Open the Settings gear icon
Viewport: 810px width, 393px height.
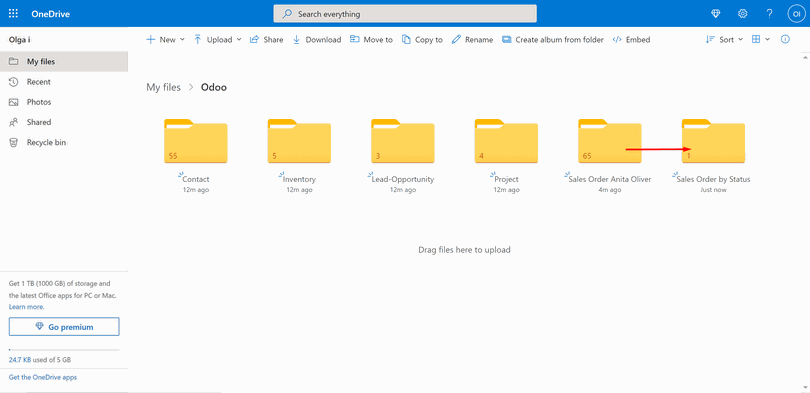742,14
